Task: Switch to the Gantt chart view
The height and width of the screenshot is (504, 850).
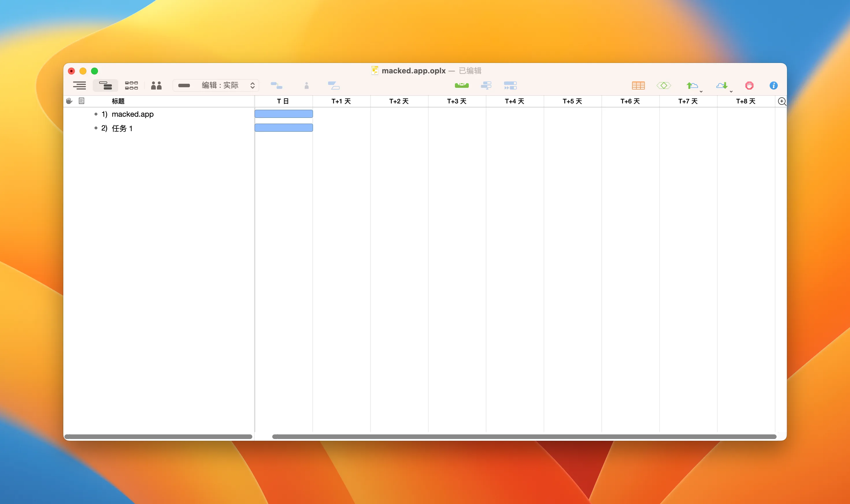Action: point(105,85)
